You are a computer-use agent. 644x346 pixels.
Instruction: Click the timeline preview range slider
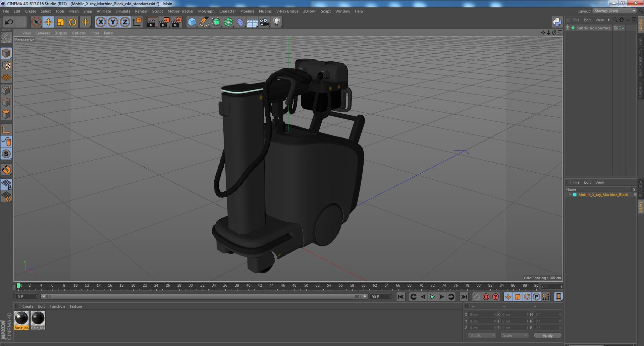(x=204, y=296)
